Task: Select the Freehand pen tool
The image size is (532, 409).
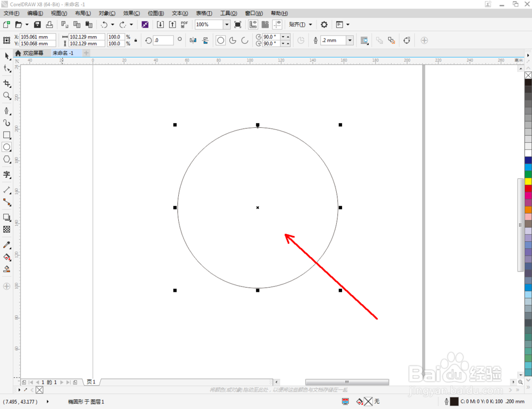Action: (7, 111)
